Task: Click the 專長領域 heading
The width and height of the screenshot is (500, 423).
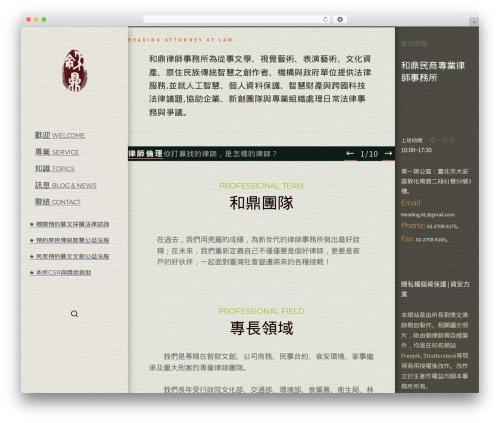Action: point(261,328)
